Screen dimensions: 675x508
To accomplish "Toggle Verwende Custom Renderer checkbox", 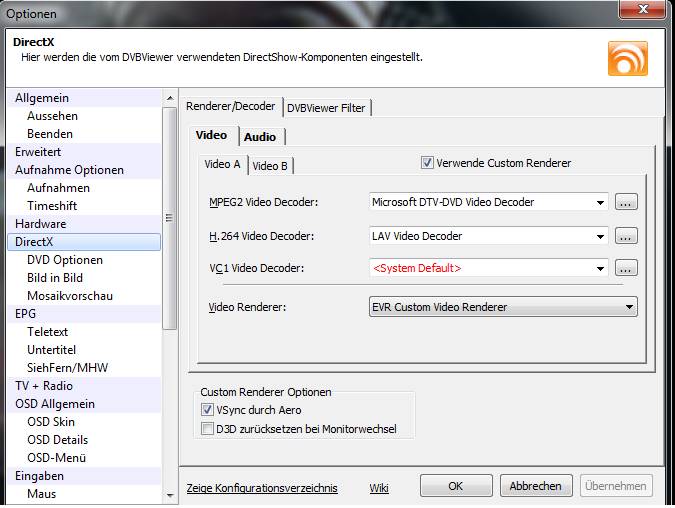I will 428,163.
